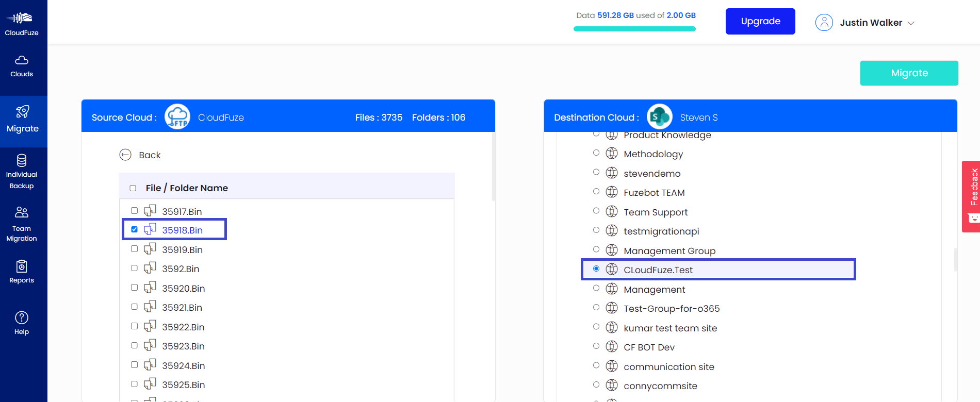The width and height of the screenshot is (980, 402).
Task: Check the 35919.Bin checkbox
Action: point(134,249)
